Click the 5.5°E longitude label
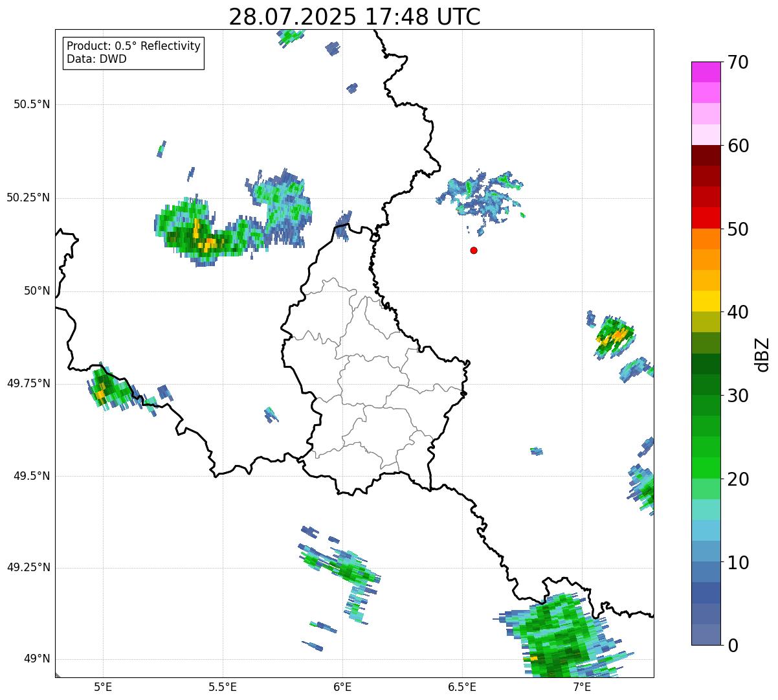Image resolution: width=778 pixels, height=700 pixels. coord(223,686)
